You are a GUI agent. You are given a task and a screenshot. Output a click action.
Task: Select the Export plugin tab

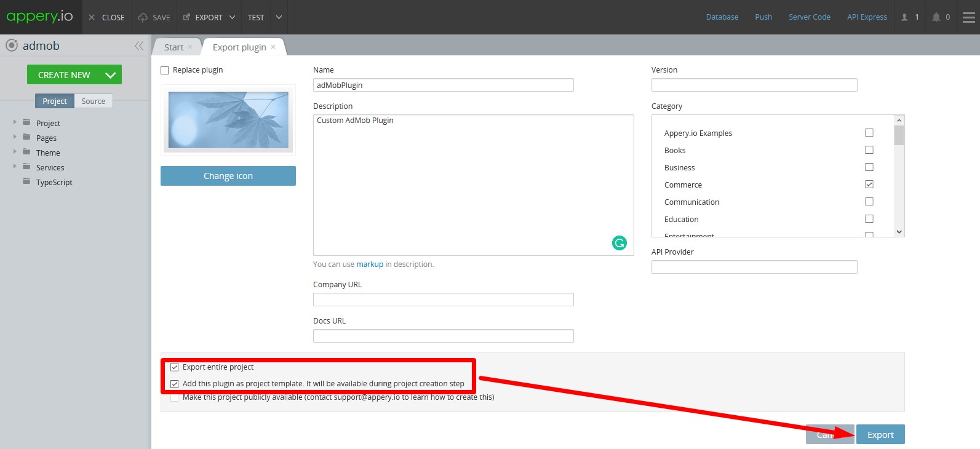[239, 47]
